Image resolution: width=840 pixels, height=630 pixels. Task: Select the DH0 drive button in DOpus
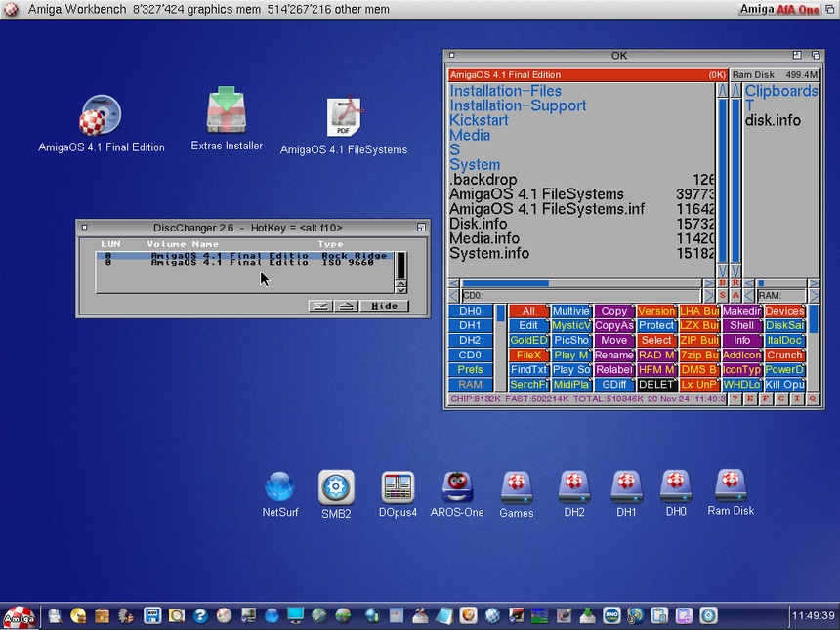pyautogui.click(x=470, y=311)
